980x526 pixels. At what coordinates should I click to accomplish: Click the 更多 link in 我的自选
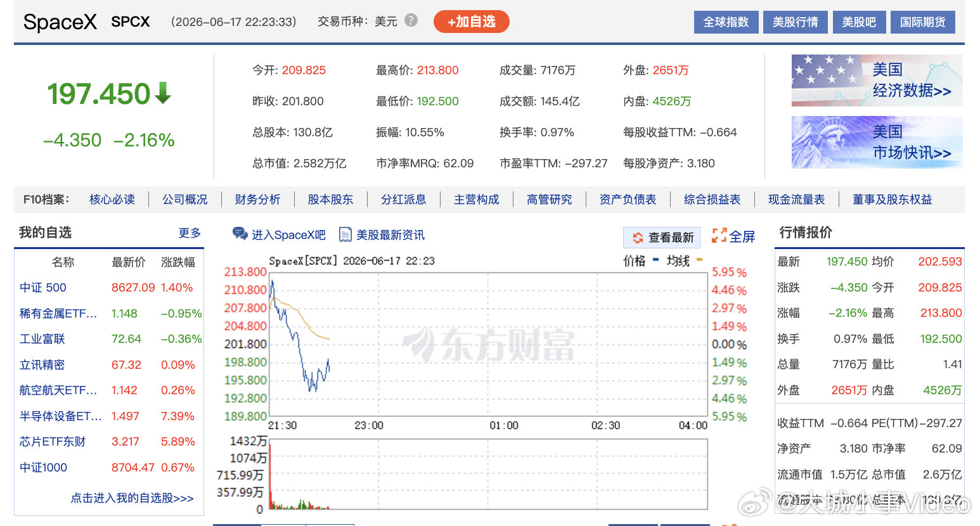(190, 233)
